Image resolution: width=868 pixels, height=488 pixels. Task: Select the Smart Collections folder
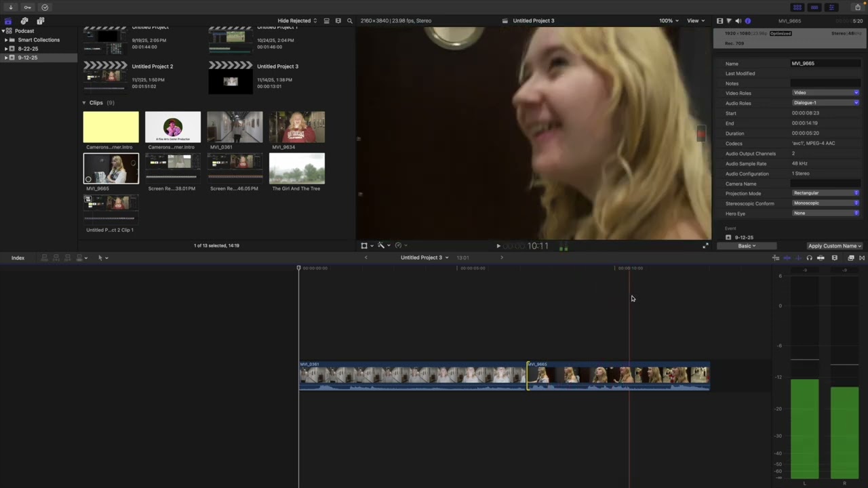coord(39,40)
